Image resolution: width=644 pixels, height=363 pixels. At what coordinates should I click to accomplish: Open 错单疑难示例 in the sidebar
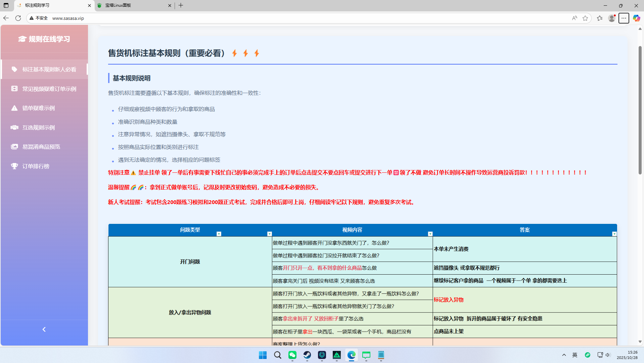coord(38,108)
